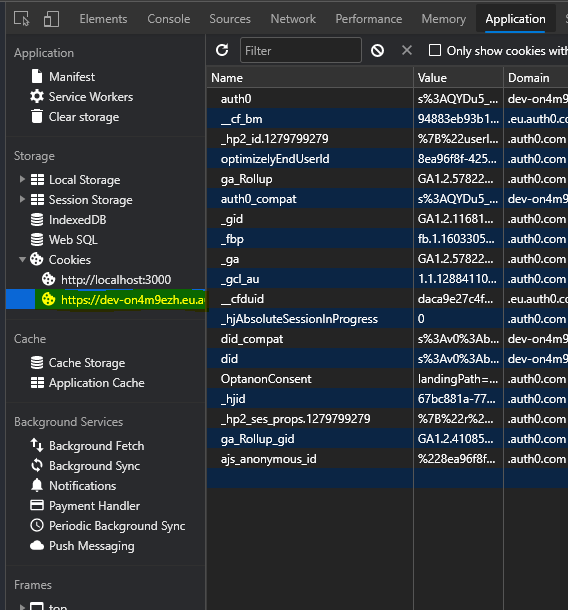
Task: Select the _gcl_au cookie row
Action: pos(387,279)
